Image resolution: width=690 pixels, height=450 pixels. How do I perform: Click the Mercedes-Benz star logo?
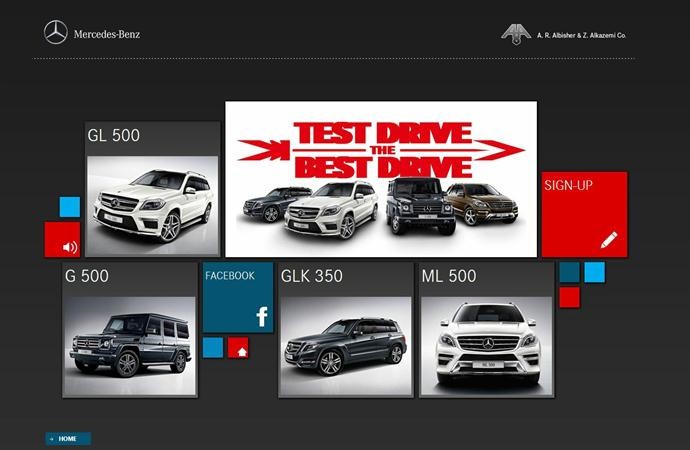point(56,33)
